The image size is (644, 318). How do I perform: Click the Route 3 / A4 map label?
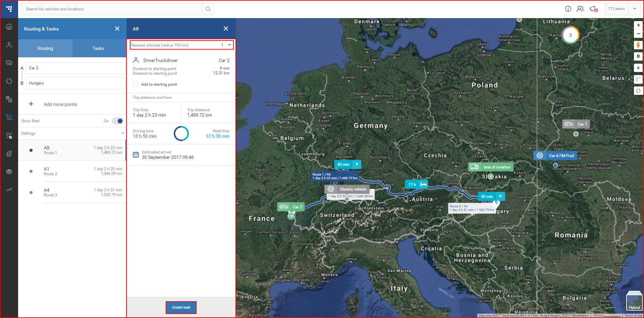[x=472, y=208]
